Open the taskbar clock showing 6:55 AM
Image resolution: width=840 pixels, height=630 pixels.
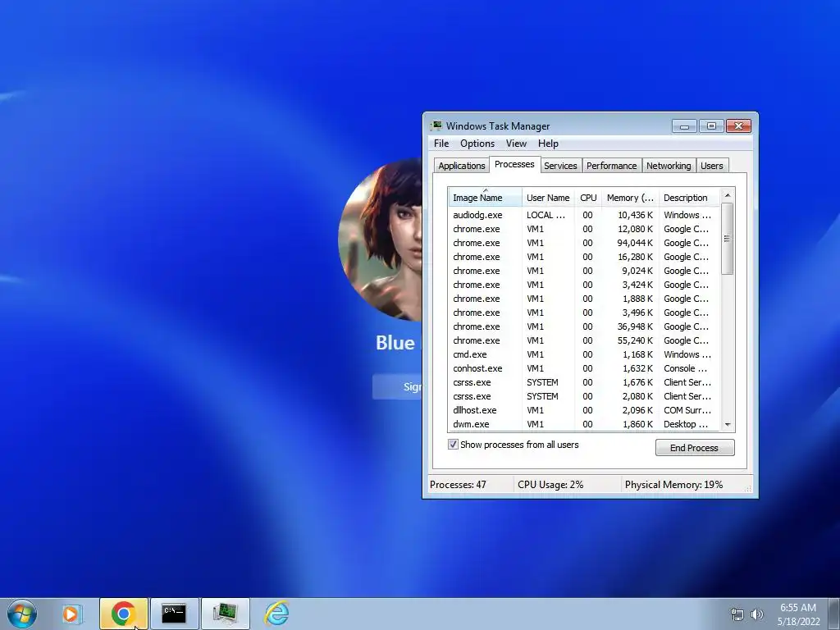798,614
